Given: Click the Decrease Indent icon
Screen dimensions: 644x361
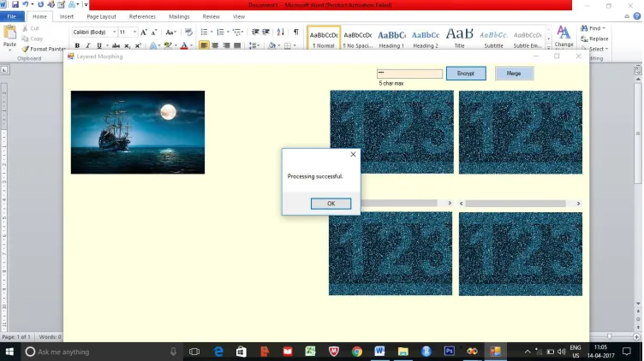Looking at the screenshot, I should point(255,32).
